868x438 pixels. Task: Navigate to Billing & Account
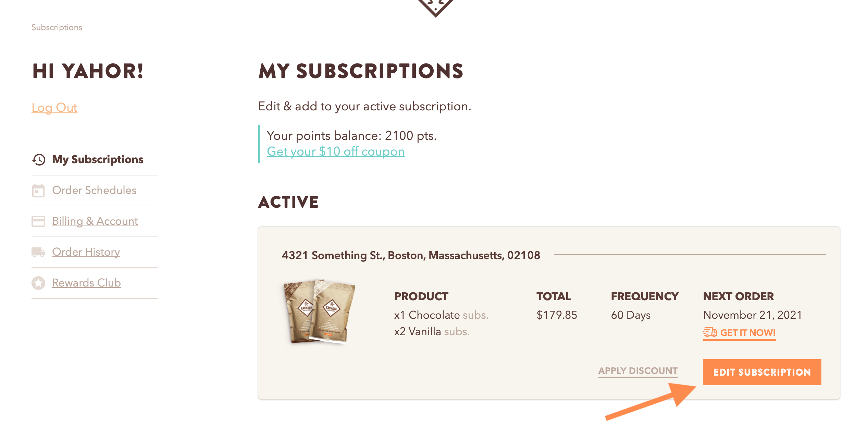tap(95, 221)
